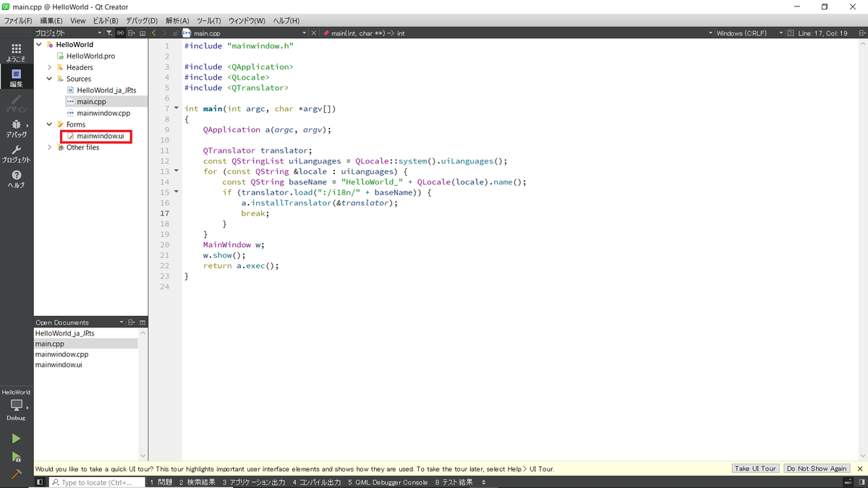Viewport: 868px width, 488px height.
Task: Expand the Other files folder
Action: (x=50, y=147)
